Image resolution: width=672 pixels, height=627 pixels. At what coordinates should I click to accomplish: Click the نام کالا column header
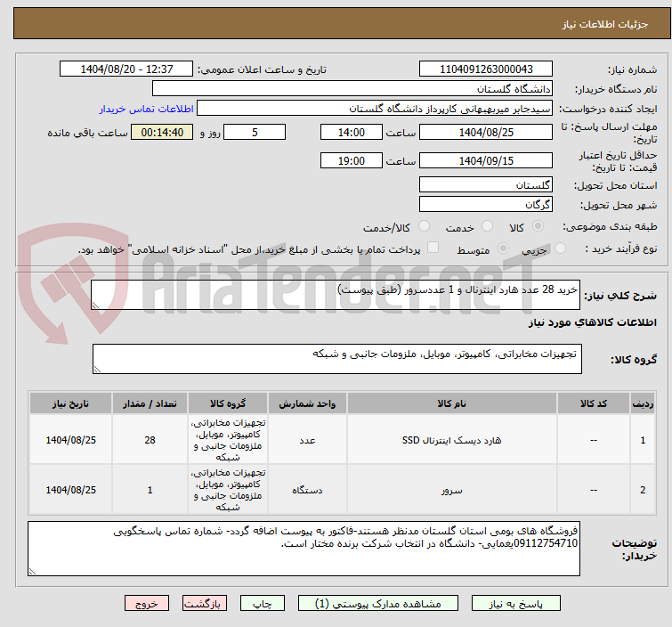pyautogui.click(x=452, y=403)
